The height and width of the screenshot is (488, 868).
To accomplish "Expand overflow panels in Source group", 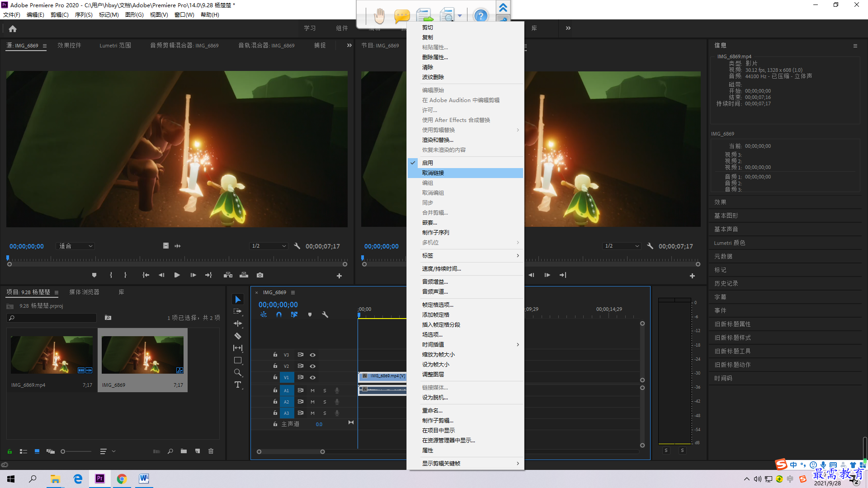I will click(x=349, y=45).
